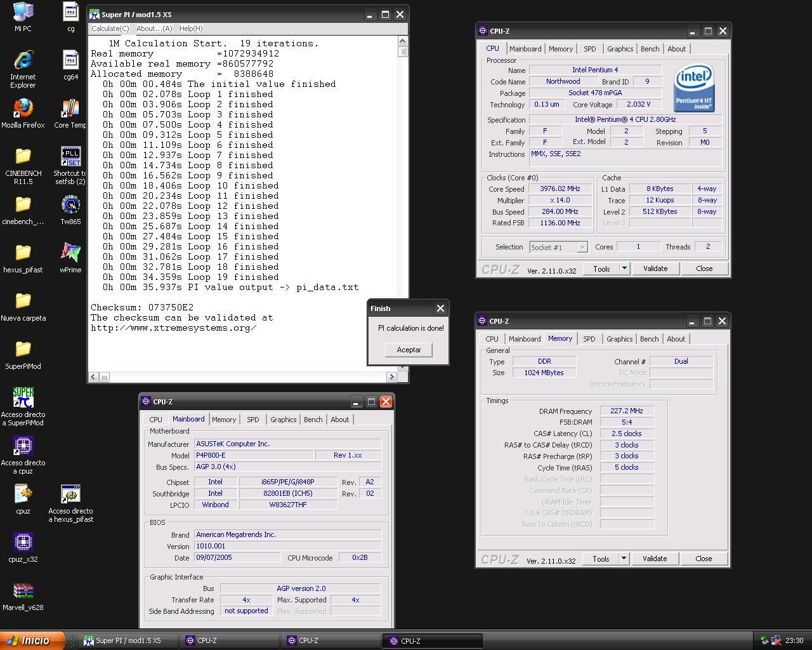Click Super PI horizontal scrollbar right arrow
The height and width of the screenshot is (650, 812).
tap(391, 377)
